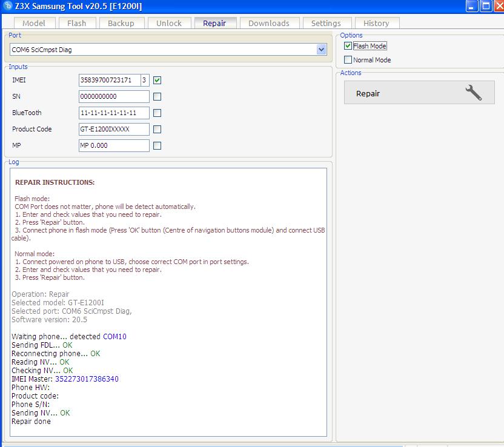Check the Product Code checkbox
Screen dimensions: 504x447
pos(157,129)
